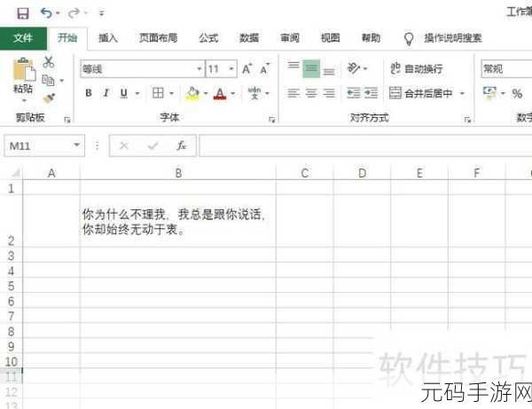Switch to the 页面布局 tab
This screenshot has width=532, height=409.
point(158,37)
